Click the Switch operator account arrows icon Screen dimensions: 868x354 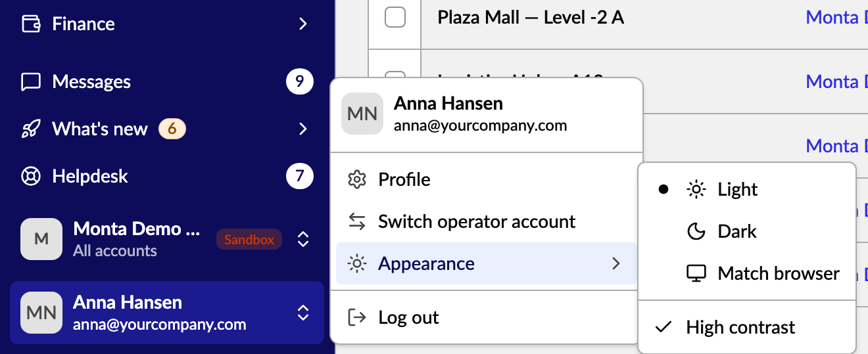click(356, 221)
